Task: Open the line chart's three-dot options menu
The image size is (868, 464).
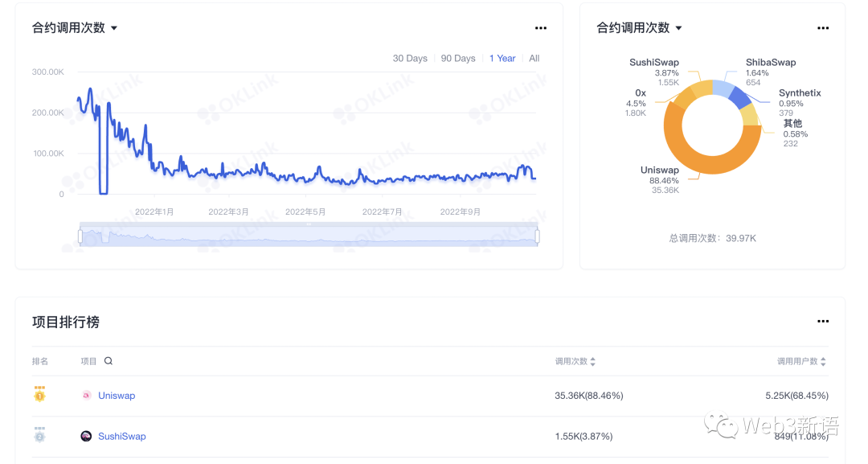Action: [541, 28]
